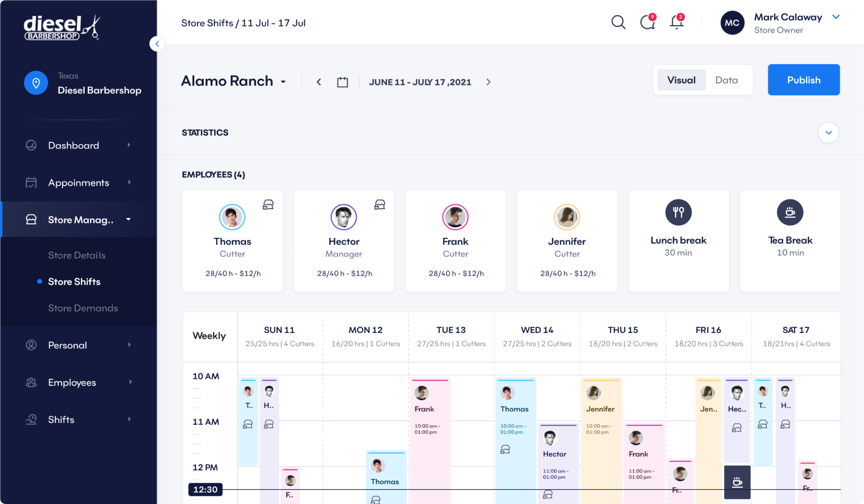Click the SUN 11 column header
Image resolution: width=864 pixels, height=504 pixels.
(x=279, y=336)
